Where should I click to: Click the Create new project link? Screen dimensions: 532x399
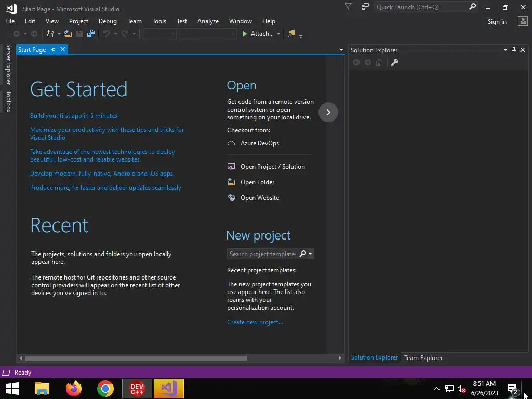255,322
